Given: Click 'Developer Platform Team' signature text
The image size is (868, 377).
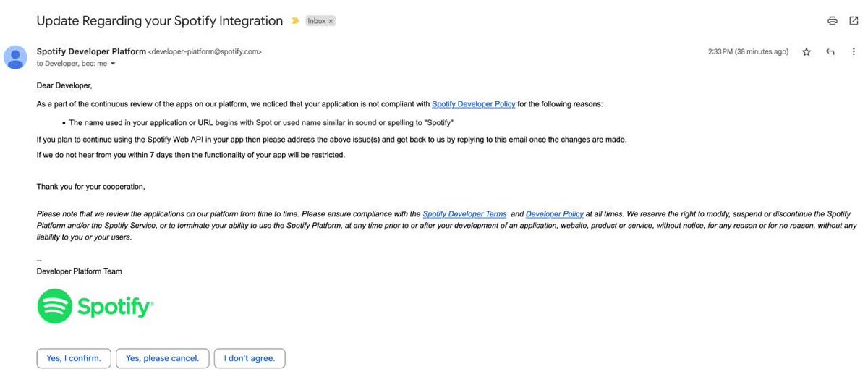Looking at the screenshot, I should tap(80, 271).
